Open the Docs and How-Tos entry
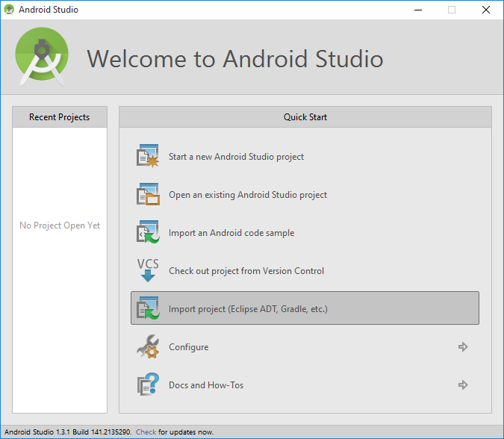The height and width of the screenshot is (439, 504). tap(305, 384)
